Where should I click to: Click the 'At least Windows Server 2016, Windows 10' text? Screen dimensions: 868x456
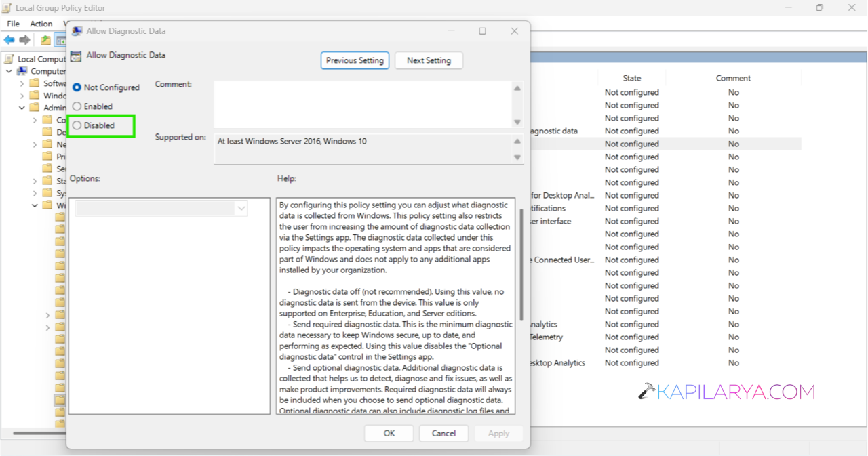(292, 141)
